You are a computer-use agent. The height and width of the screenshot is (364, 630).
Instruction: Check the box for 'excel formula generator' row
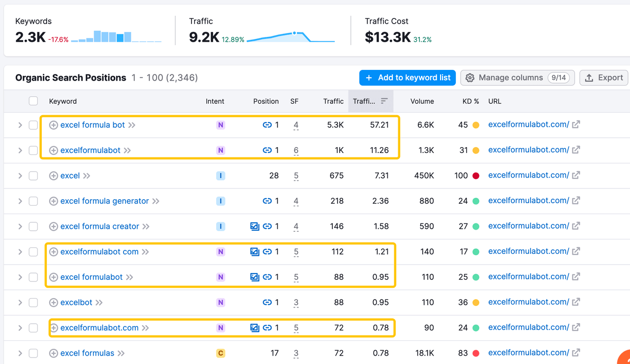(33, 201)
